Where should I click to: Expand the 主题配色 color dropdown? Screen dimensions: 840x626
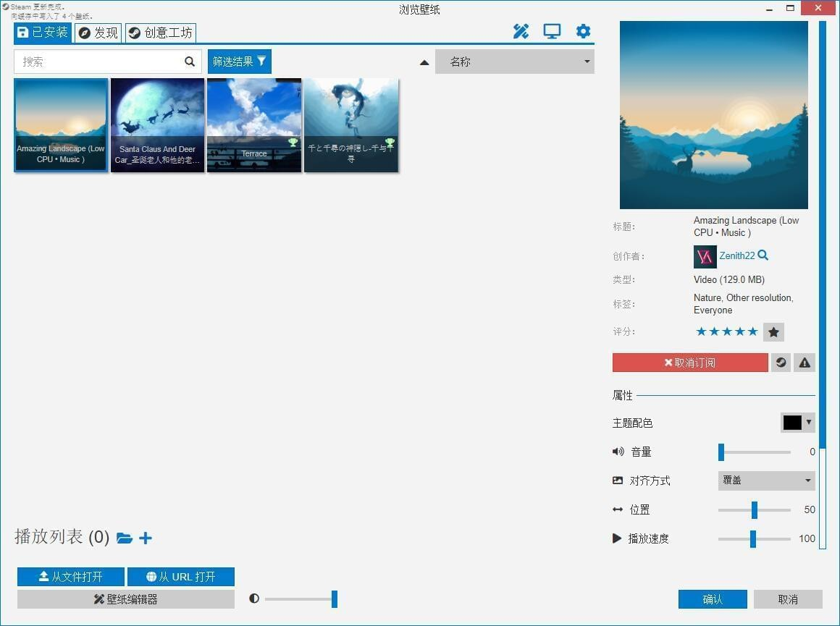808,422
